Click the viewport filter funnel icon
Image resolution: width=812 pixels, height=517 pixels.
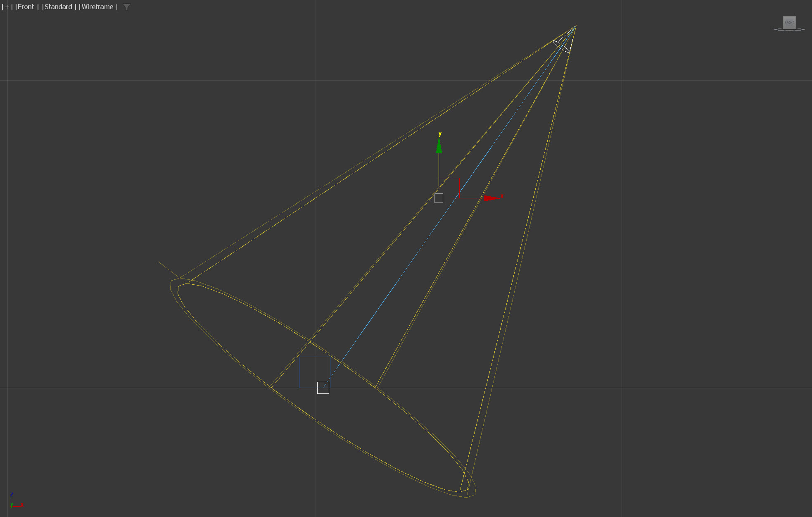(127, 7)
